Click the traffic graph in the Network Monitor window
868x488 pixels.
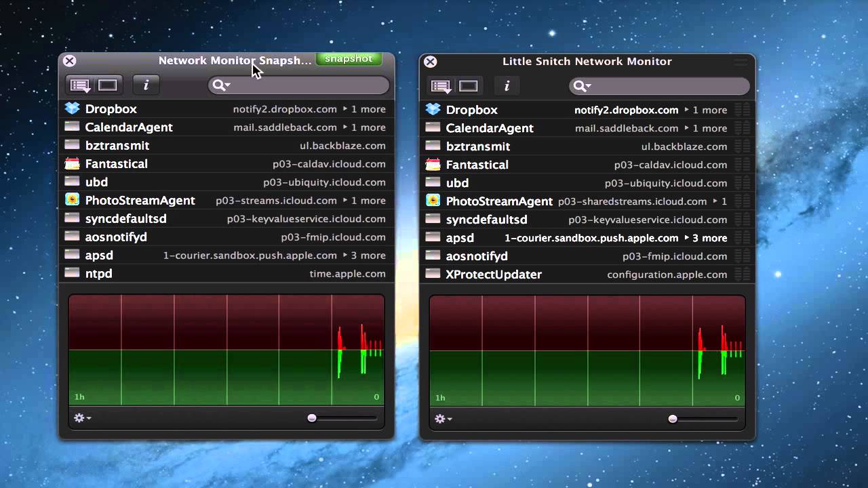(587, 351)
